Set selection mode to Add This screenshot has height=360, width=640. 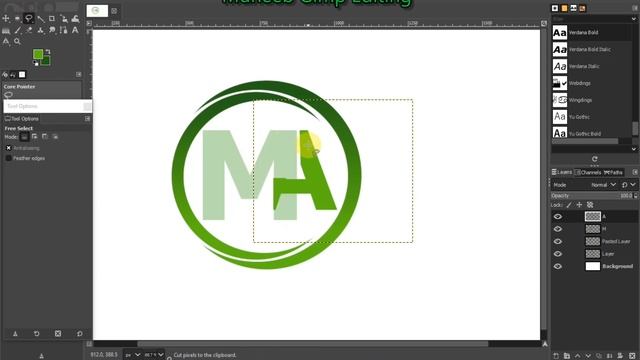point(35,137)
